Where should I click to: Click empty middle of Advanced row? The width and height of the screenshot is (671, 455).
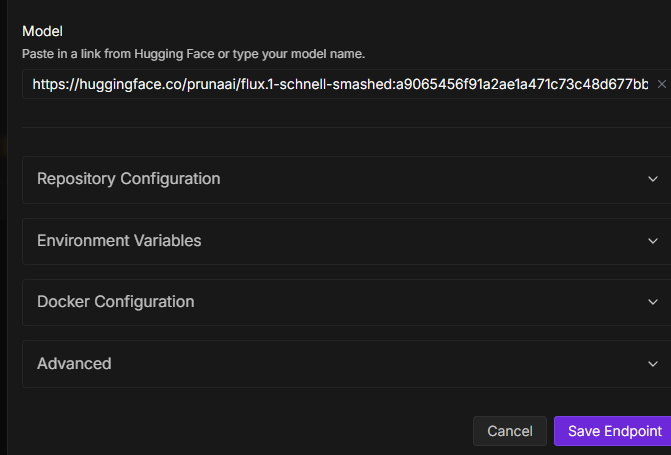pyautogui.click(x=400, y=364)
